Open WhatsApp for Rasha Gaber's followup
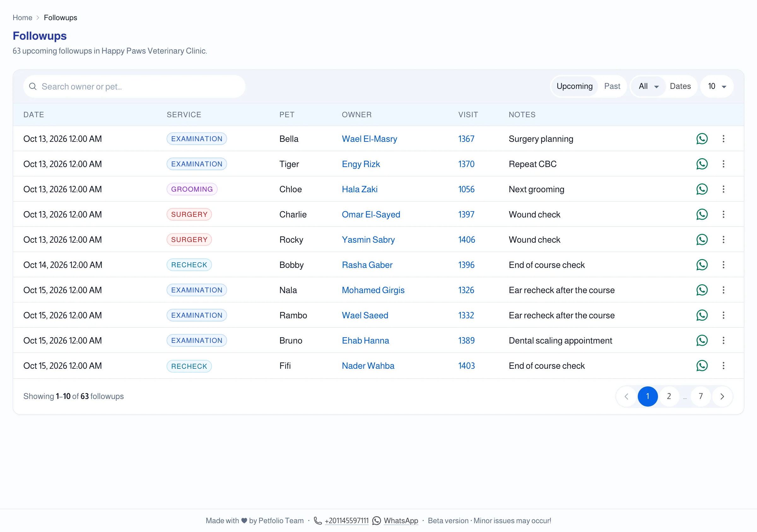This screenshot has height=532, width=757. (701, 265)
